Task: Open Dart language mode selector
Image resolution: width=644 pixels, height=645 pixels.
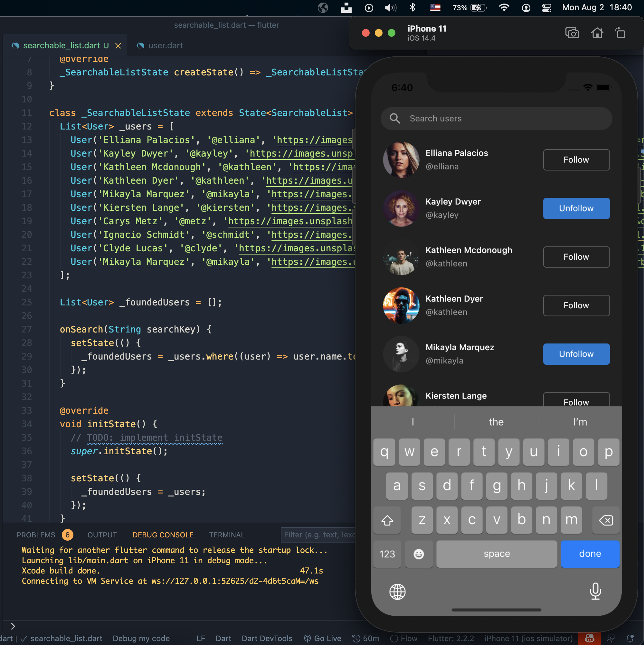Action: point(223,638)
